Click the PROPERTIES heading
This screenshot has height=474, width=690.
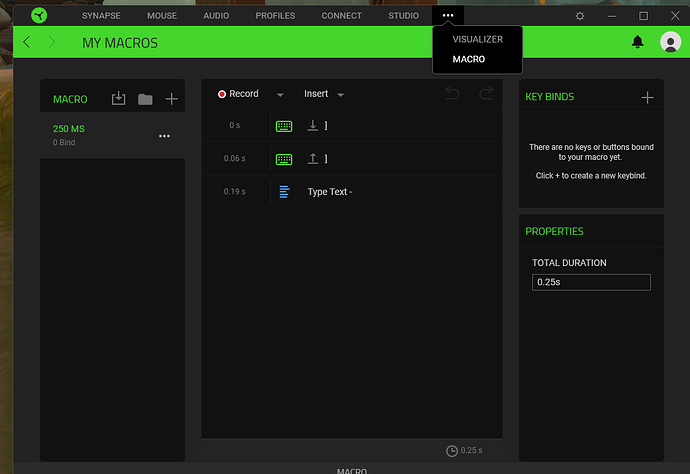554,231
